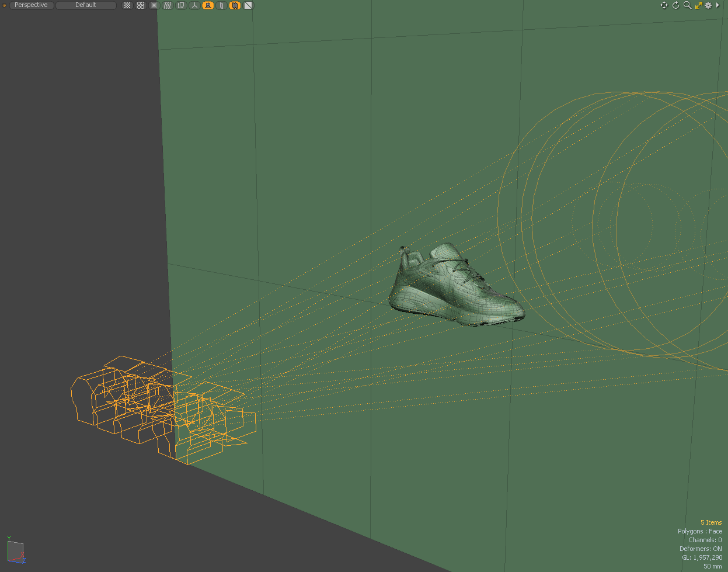Toggle the four-circle vertex display icon
728x572 pixels.
point(141,5)
